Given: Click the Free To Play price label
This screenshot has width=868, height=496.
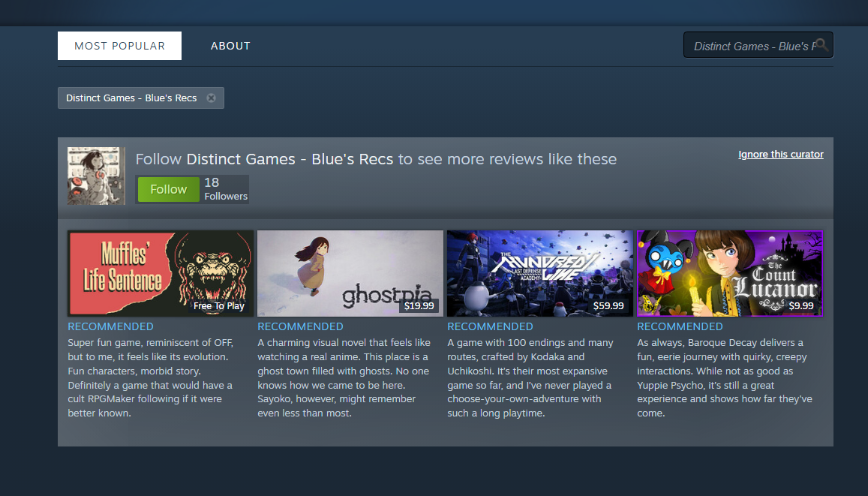Looking at the screenshot, I should click(218, 306).
